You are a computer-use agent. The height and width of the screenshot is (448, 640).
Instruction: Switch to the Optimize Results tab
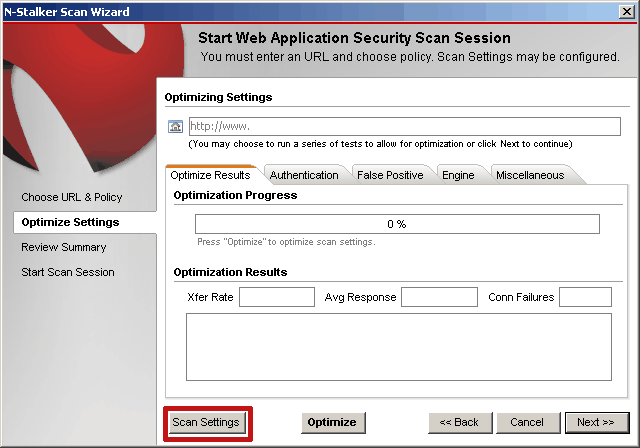coord(211,175)
